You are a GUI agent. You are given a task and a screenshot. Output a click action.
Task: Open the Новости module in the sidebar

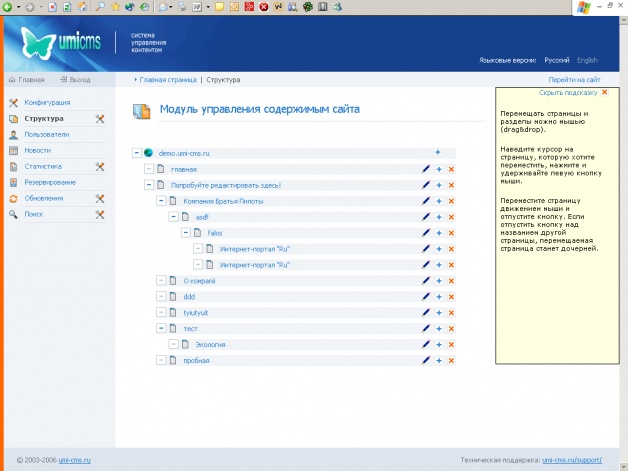point(38,150)
